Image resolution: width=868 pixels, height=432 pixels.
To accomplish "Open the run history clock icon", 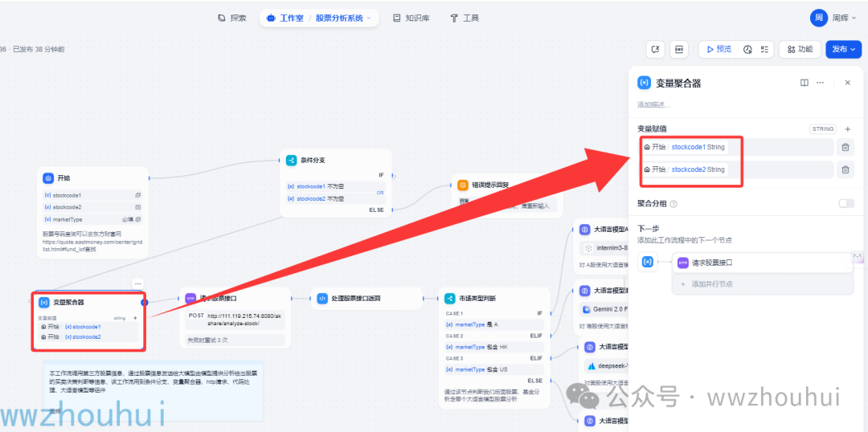I will point(747,49).
